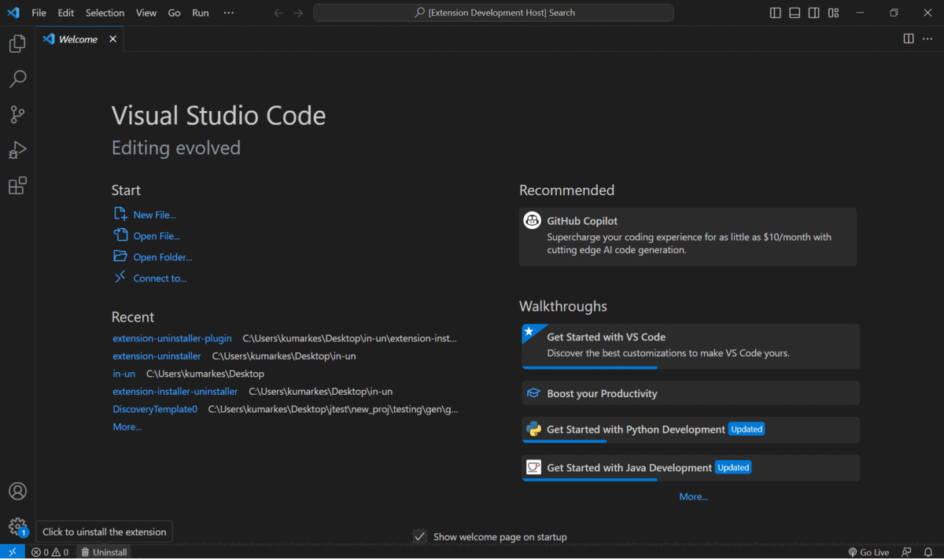Click the feedback icon in status bar
The height and width of the screenshot is (560, 944).
click(906, 552)
